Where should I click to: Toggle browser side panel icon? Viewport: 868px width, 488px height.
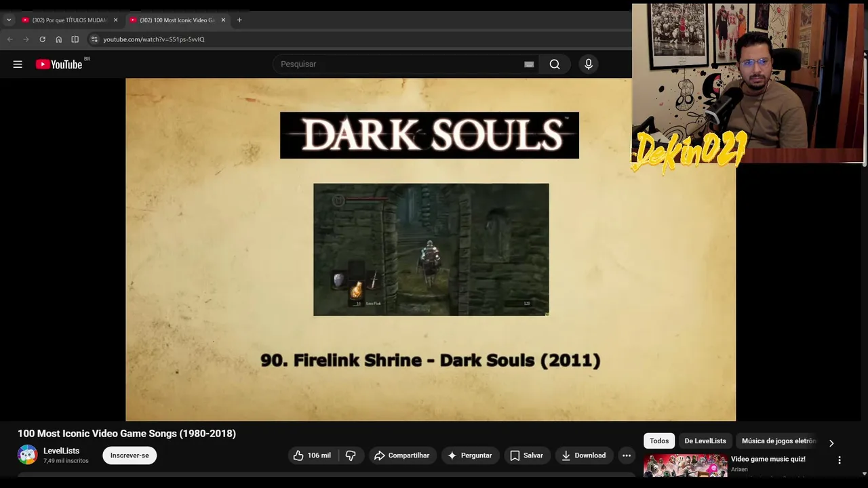point(75,39)
